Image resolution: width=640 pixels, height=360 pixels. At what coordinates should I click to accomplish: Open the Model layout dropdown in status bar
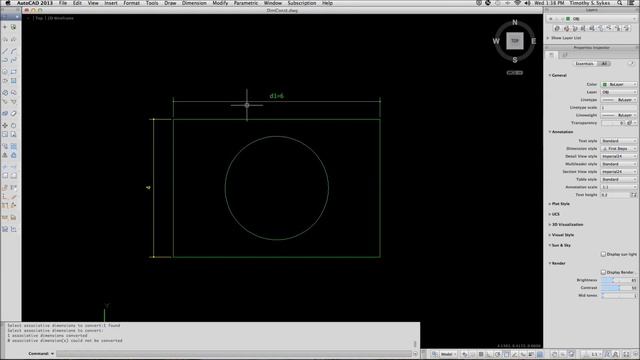pos(448,354)
